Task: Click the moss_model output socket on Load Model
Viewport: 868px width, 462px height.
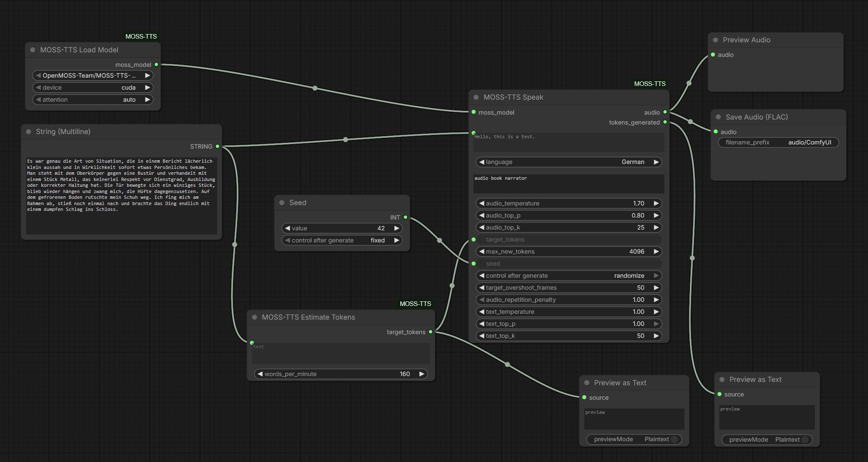Action: tap(156, 64)
